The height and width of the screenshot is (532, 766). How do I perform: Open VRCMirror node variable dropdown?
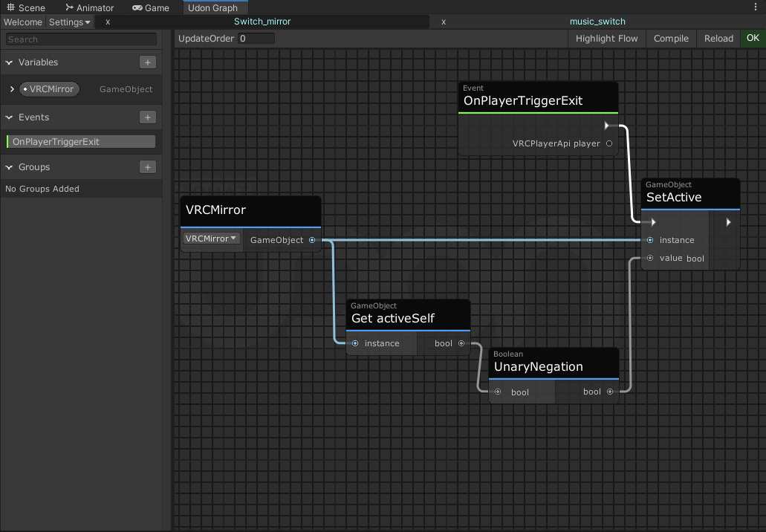click(x=212, y=239)
